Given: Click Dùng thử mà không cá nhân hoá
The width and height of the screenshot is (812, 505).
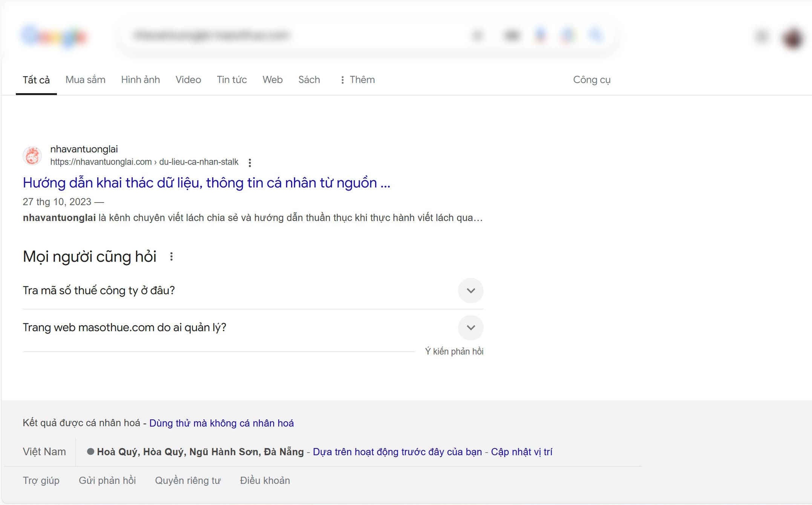Looking at the screenshot, I should click(221, 423).
